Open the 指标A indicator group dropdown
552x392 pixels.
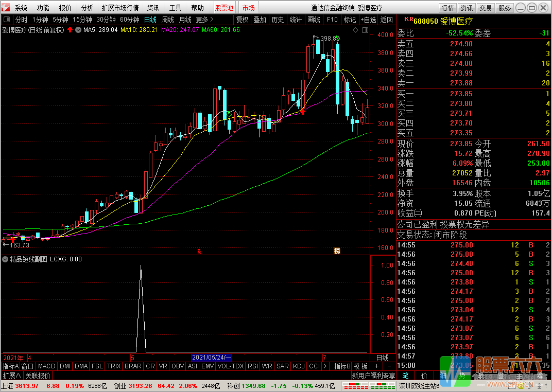pos(11,366)
